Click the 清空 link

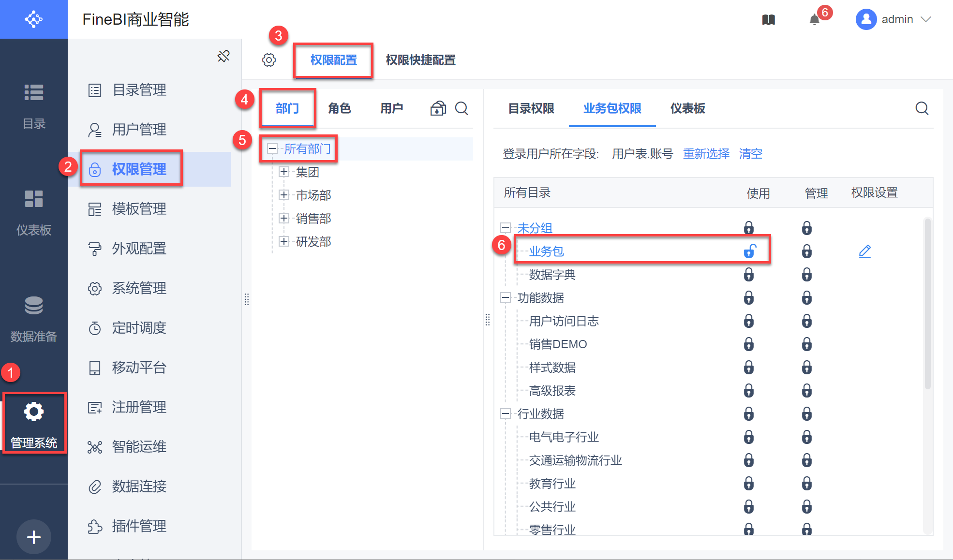[750, 154]
